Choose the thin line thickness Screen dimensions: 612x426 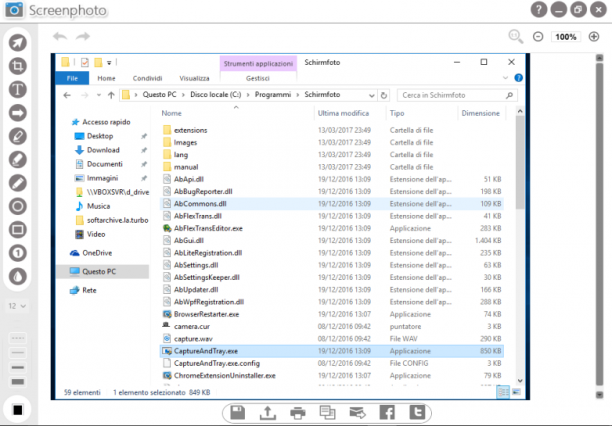pyautogui.click(x=18, y=353)
